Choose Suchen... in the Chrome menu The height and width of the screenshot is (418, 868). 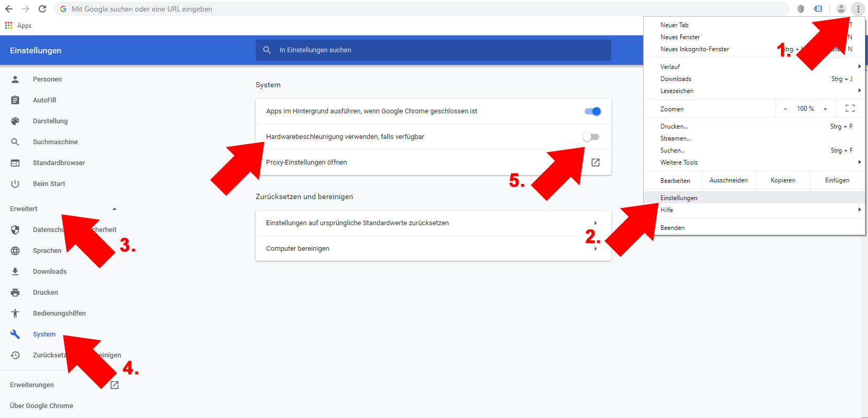coord(755,150)
